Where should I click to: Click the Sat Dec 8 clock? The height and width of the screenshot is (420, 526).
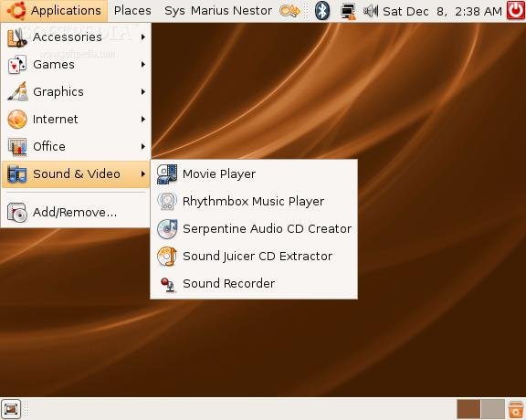(442, 11)
